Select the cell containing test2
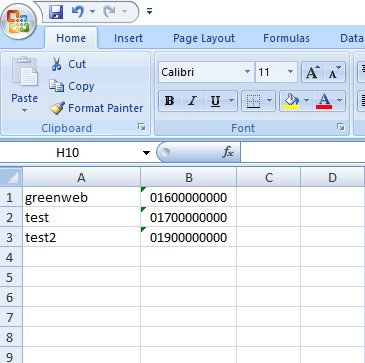 pos(81,237)
